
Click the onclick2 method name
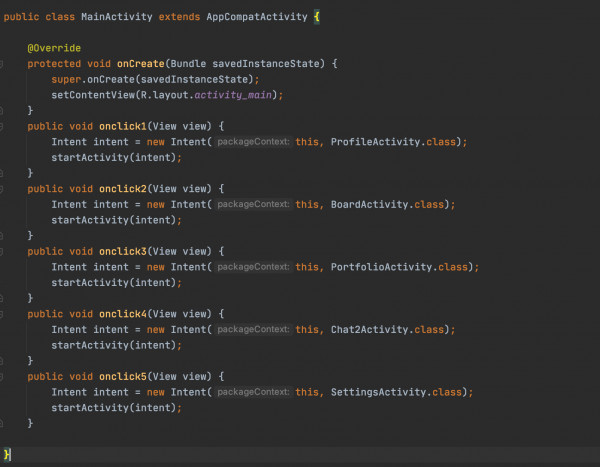[x=123, y=189]
